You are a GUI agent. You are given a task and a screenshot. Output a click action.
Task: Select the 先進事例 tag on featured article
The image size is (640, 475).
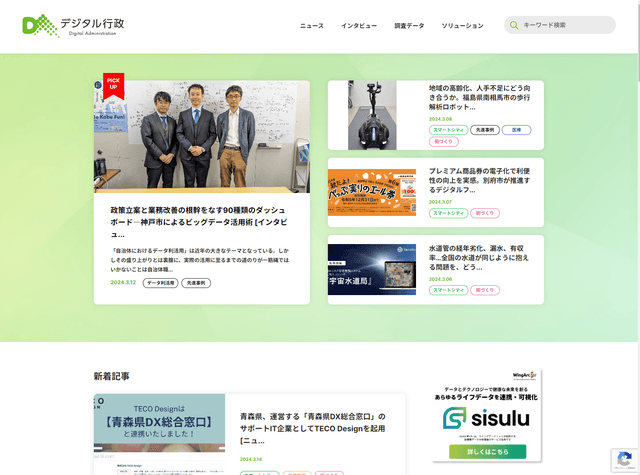click(196, 283)
